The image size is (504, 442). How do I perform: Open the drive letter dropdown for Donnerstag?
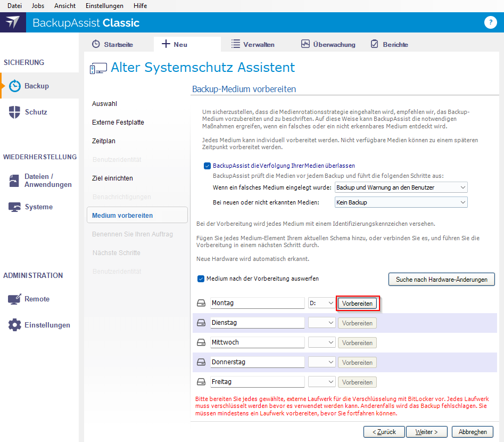pos(321,362)
